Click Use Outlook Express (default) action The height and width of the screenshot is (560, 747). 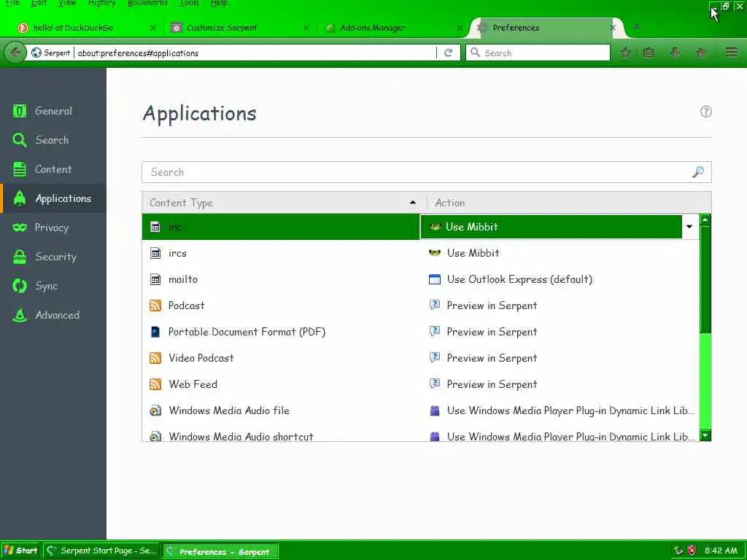[x=519, y=279]
